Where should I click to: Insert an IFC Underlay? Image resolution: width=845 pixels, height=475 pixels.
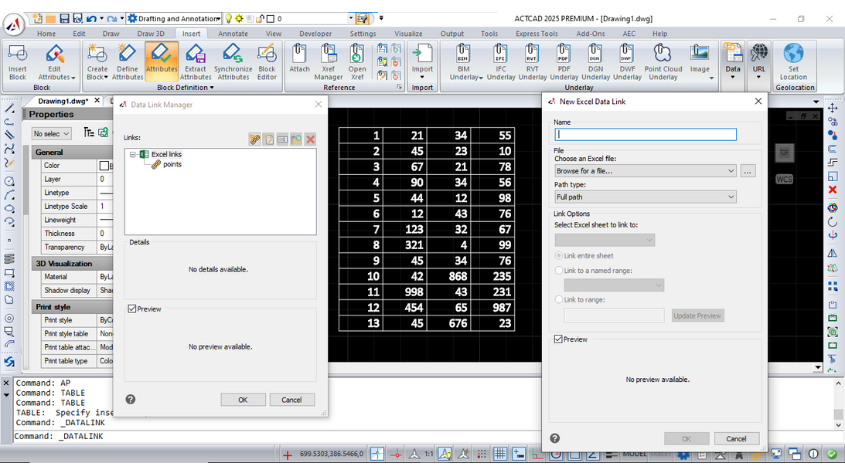coord(501,62)
